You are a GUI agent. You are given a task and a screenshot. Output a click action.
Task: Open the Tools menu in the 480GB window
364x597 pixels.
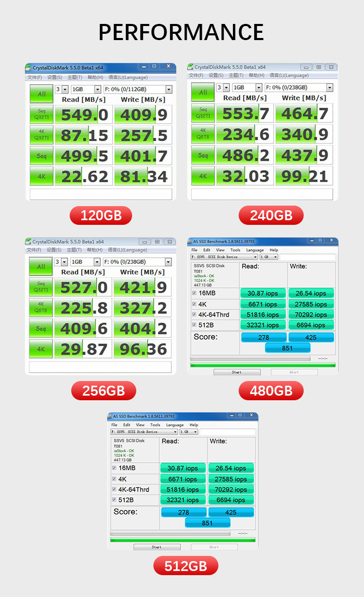tap(235, 250)
